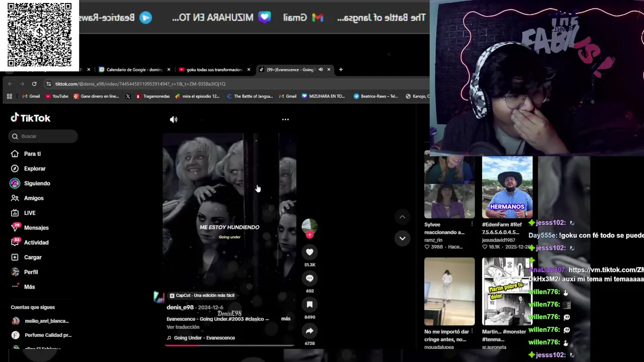Image resolution: width=644 pixels, height=362 pixels.
Task: Go forward in the browser
Action: click(x=22, y=84)
